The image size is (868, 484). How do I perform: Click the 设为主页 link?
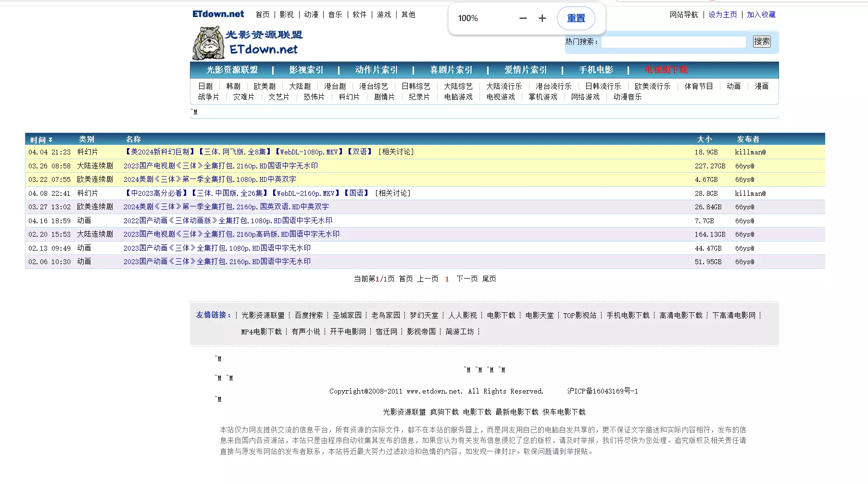click(x=722, y=15)
